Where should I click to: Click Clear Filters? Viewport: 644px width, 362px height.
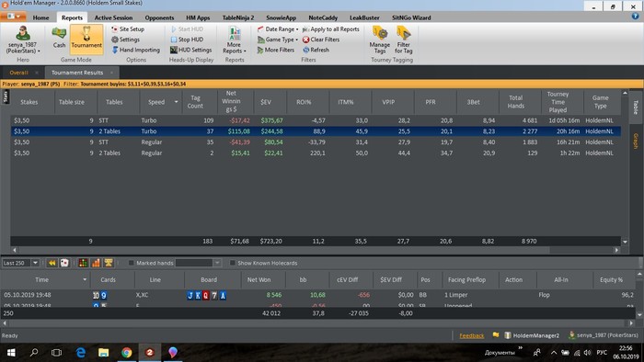coord(321,40)
